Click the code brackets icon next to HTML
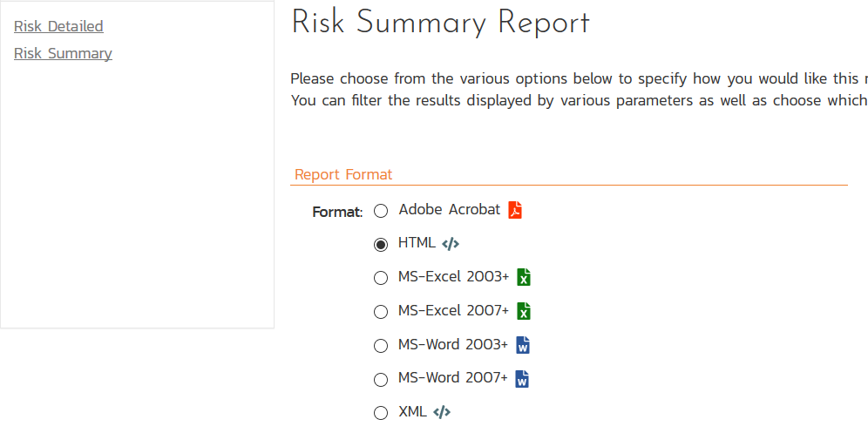 click(x=451, y=244)
